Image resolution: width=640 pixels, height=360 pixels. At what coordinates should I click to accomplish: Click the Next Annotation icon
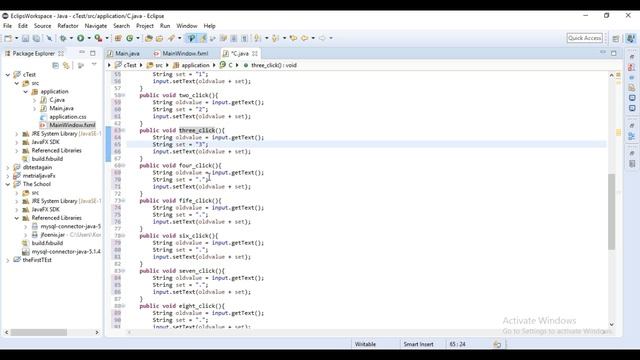pos(258,38)
